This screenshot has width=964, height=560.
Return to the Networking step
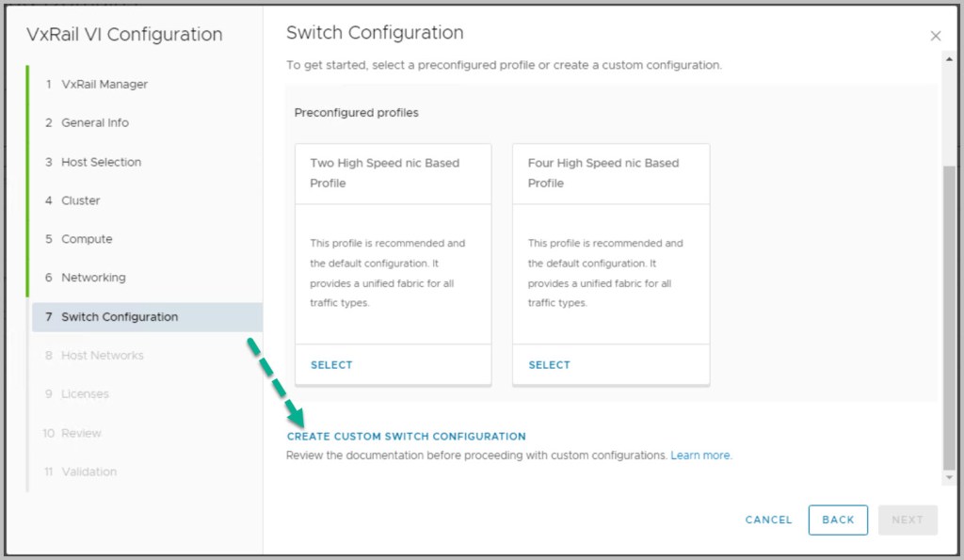(92, 278)
